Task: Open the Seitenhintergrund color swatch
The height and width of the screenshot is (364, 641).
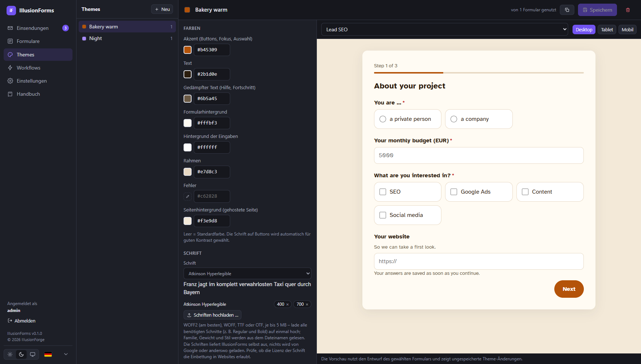Action: (x=188, y=221)
